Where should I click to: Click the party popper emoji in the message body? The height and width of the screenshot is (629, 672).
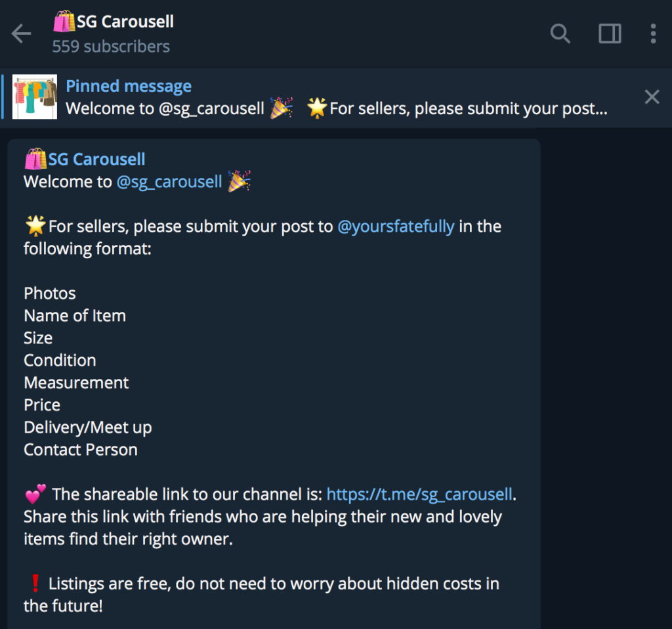(240, 181)
